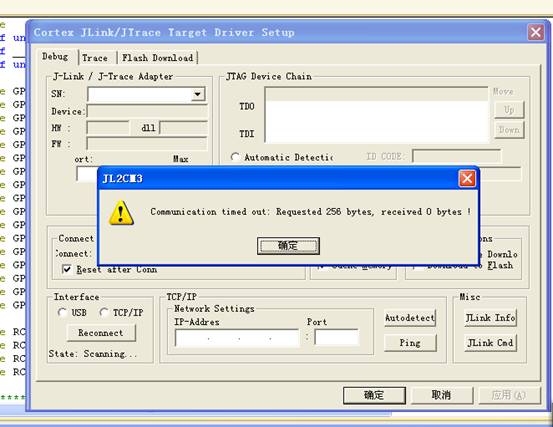Select USB interface radio button

(62, 313)
